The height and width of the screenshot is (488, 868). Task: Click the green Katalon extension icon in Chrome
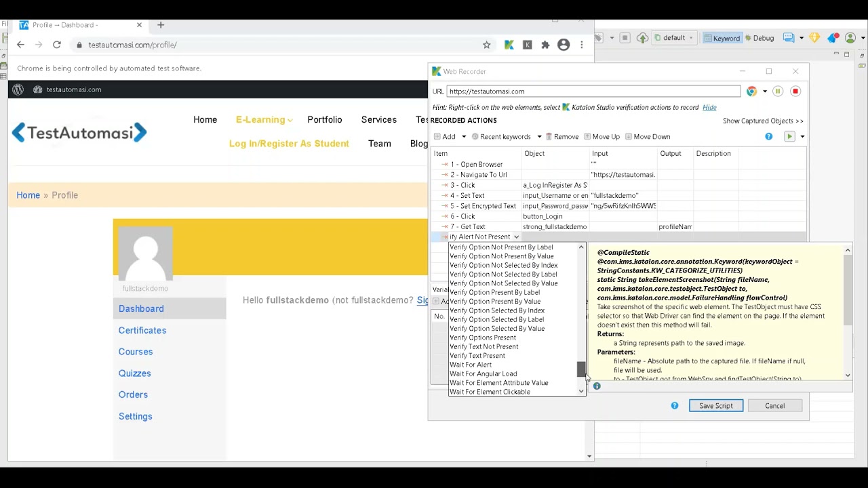point(509,45)
